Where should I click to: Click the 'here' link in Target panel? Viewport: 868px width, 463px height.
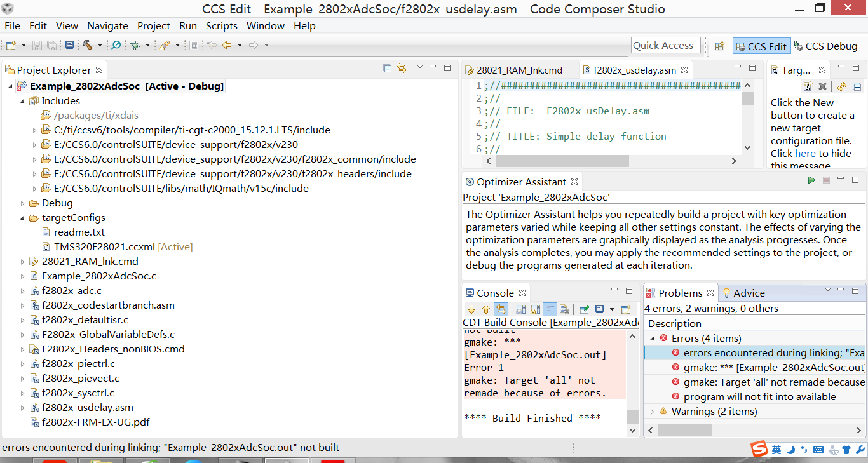pyautogui.click(x=805, y=153)
